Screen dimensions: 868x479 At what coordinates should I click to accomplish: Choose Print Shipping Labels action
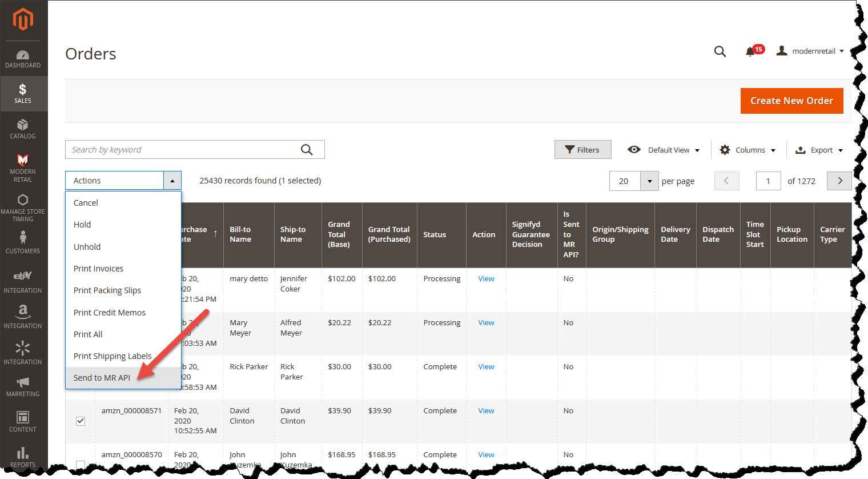(x=123, y=356)
